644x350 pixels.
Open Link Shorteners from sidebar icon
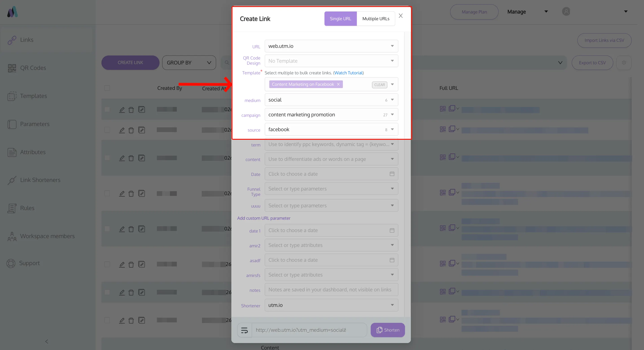point(12,180)
